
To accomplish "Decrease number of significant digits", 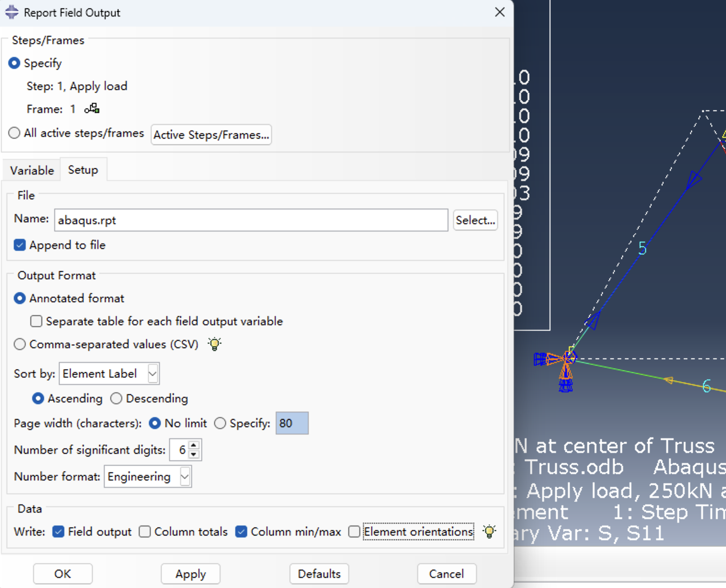I will (194, 454).
